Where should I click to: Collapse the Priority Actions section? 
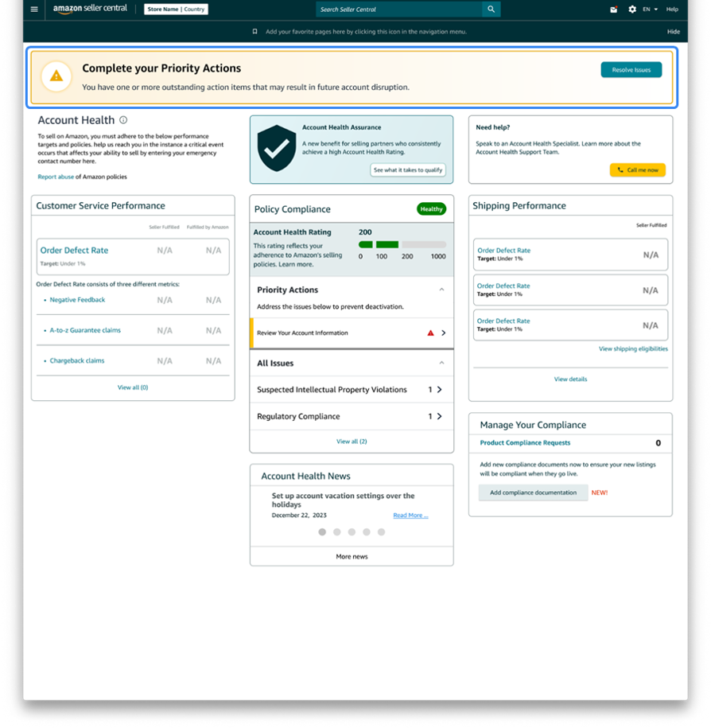[441, 290]
